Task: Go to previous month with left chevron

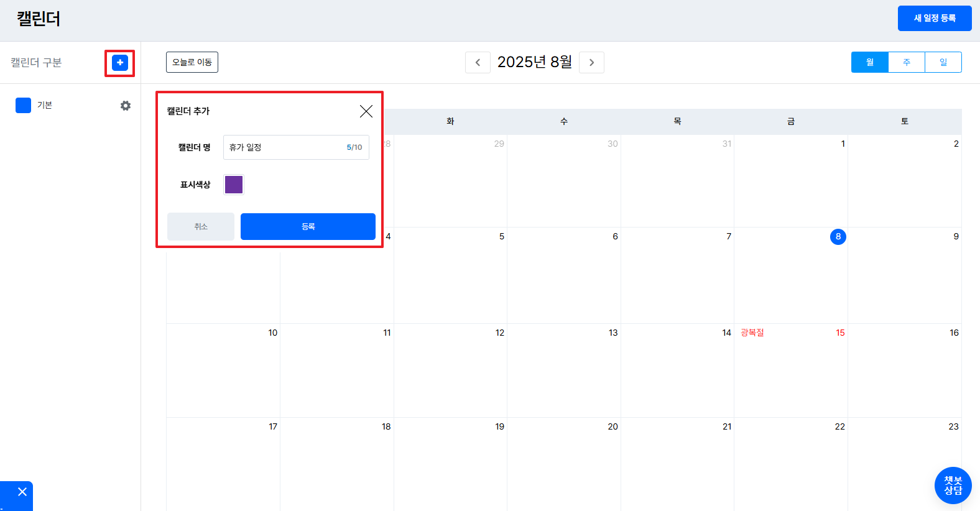Action: coord(478,62)
